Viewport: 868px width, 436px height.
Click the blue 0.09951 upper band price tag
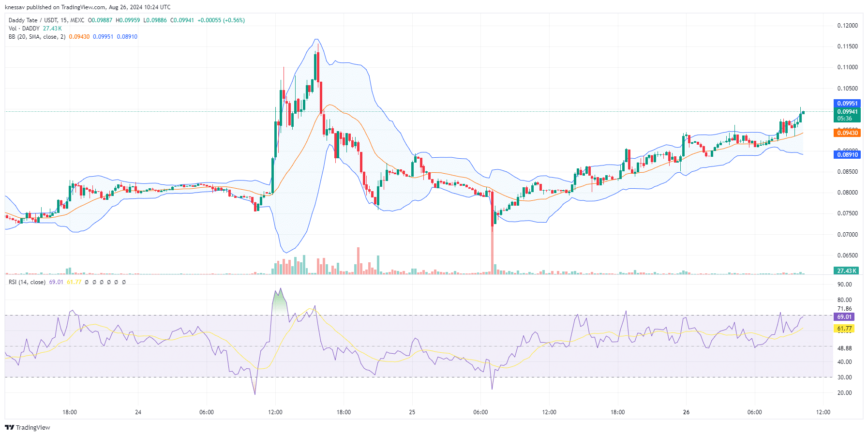coord(847,104)
